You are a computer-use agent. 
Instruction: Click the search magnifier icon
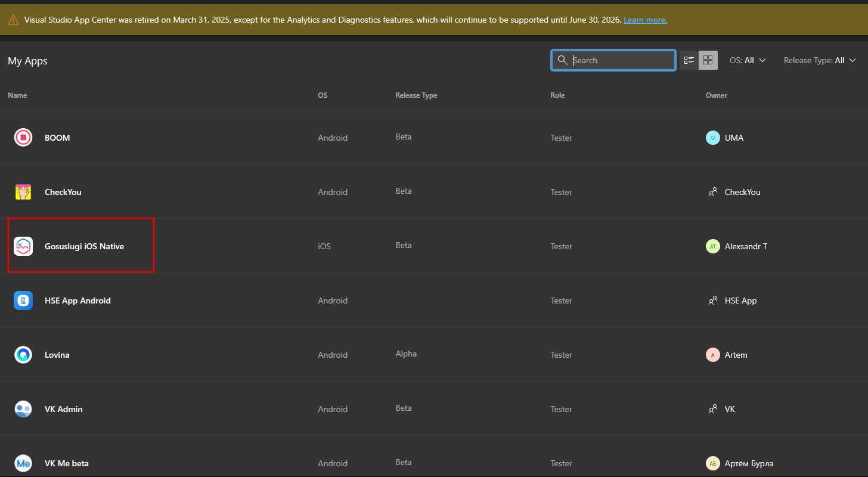[x=562, y=60]
